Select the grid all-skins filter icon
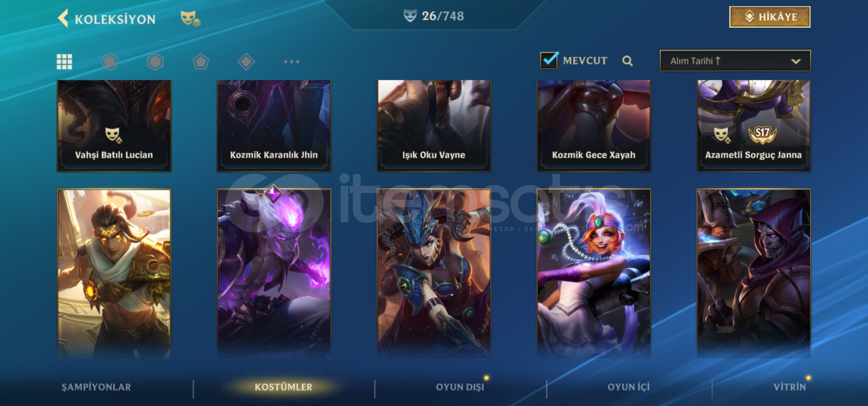 click(64, 62)
